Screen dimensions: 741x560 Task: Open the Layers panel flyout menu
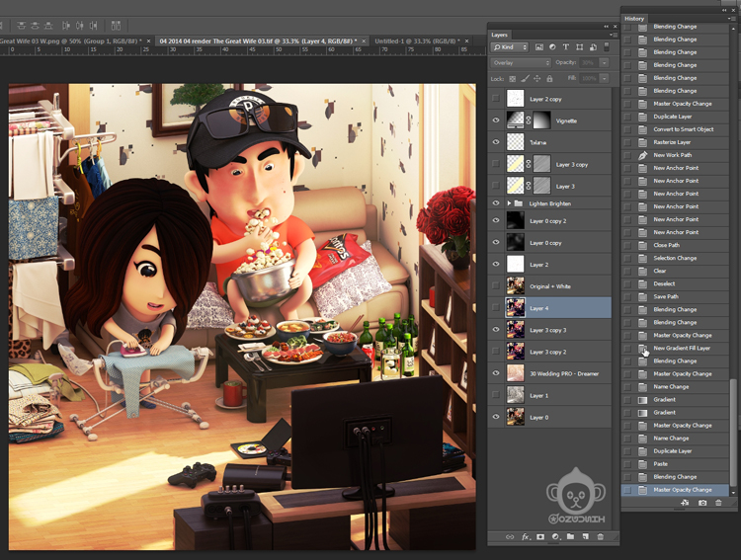pos(613,35)
